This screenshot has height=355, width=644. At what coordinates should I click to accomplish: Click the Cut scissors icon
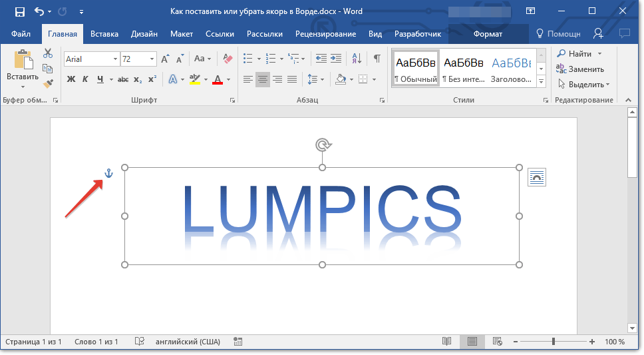click(48, 53)
